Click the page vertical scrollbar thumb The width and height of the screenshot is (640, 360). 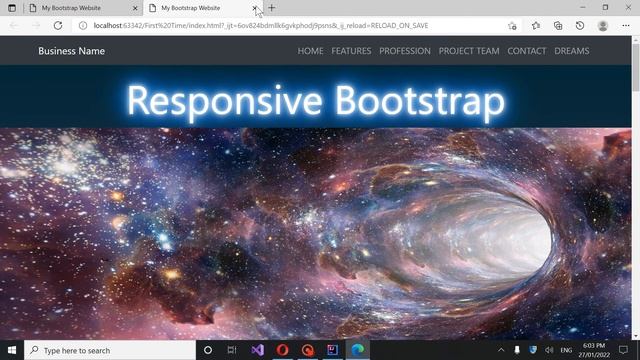[x=636, y=67]
